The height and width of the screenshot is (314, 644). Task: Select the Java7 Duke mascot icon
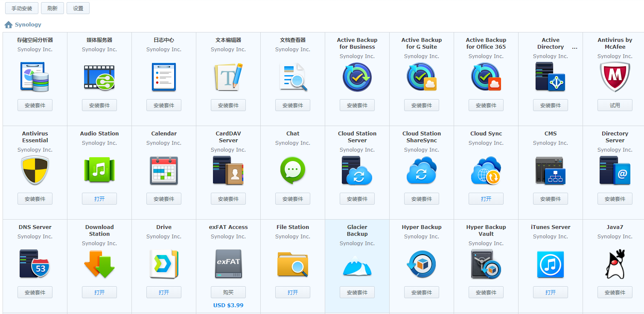click(x=615, y=264)
